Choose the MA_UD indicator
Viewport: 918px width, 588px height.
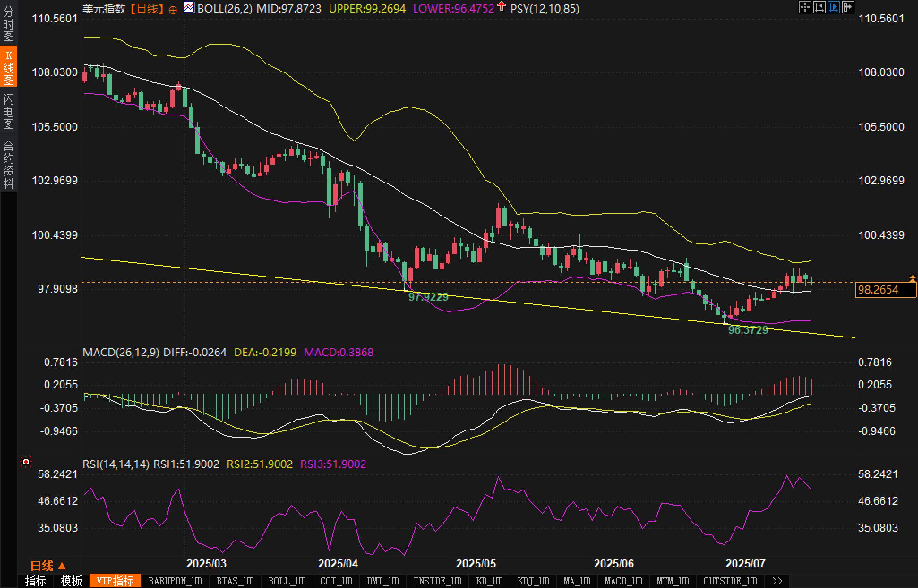pyautogui.click(x=577, y=581)
